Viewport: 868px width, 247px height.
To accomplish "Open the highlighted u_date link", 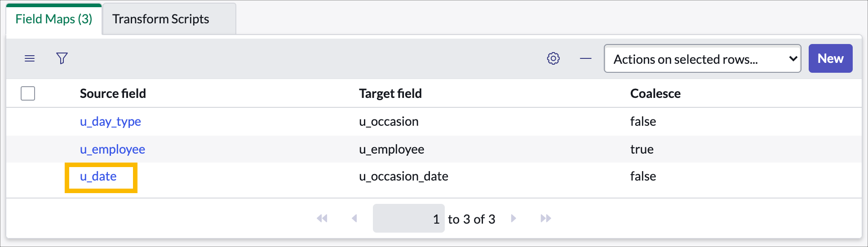I will click(98, 176).
